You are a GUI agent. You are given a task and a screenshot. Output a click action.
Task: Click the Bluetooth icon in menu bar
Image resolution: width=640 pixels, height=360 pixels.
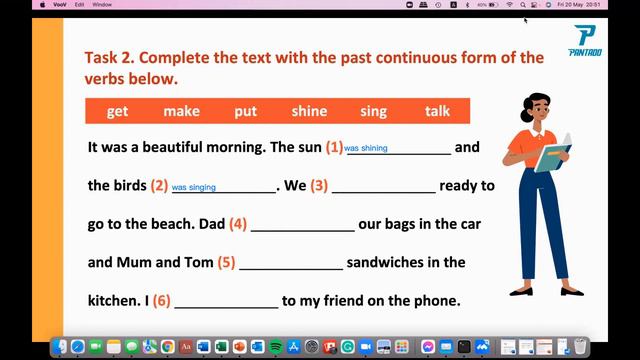pyautogui.click(x=467, y=5)
